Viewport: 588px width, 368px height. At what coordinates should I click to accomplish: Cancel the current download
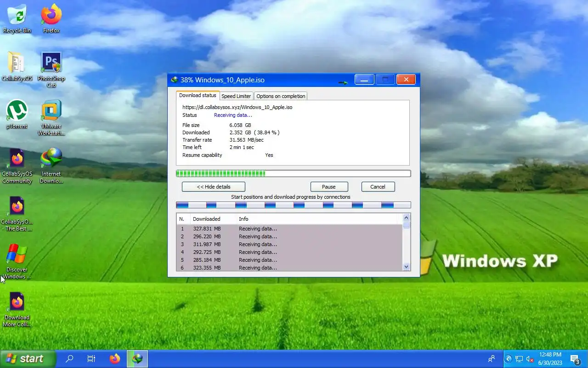pyautogui.click(x=378, y=187)
